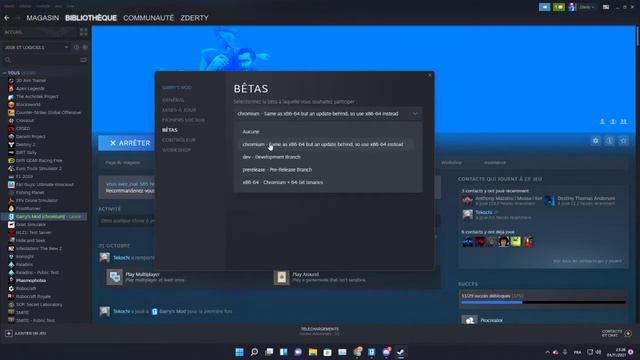The height and width of the screenshot is (360, 640).
Task: Open game settings gear icon
Action: click(596, 141)
